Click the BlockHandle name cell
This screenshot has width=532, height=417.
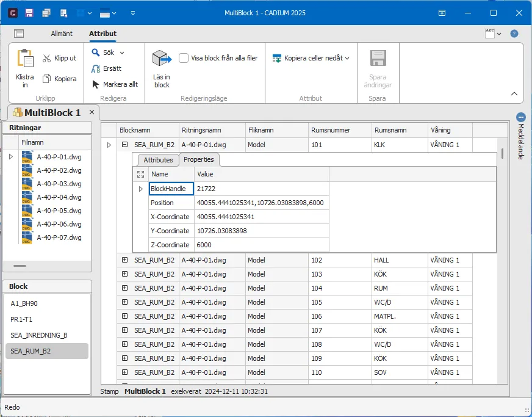tap(171, 189)
